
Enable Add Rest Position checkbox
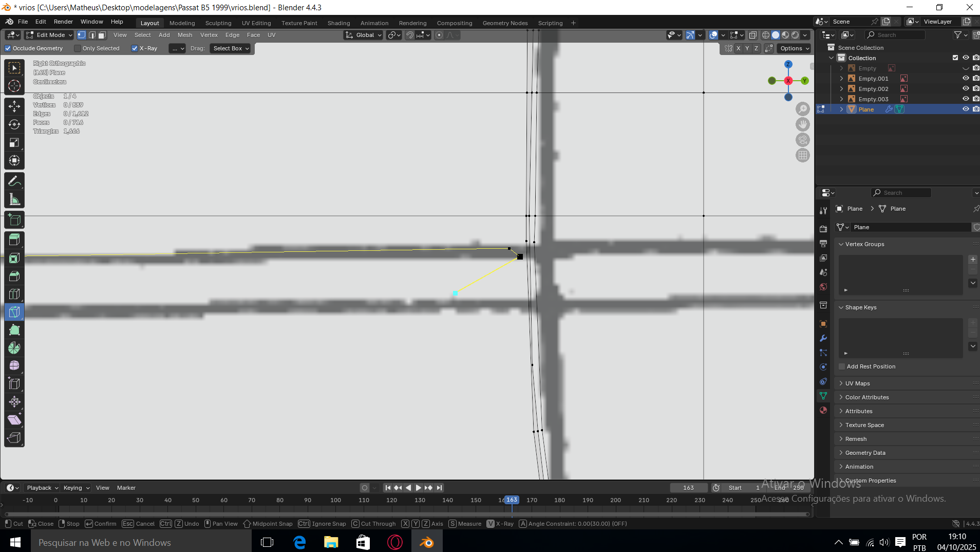pyautogui.click(x=842, y=366)
